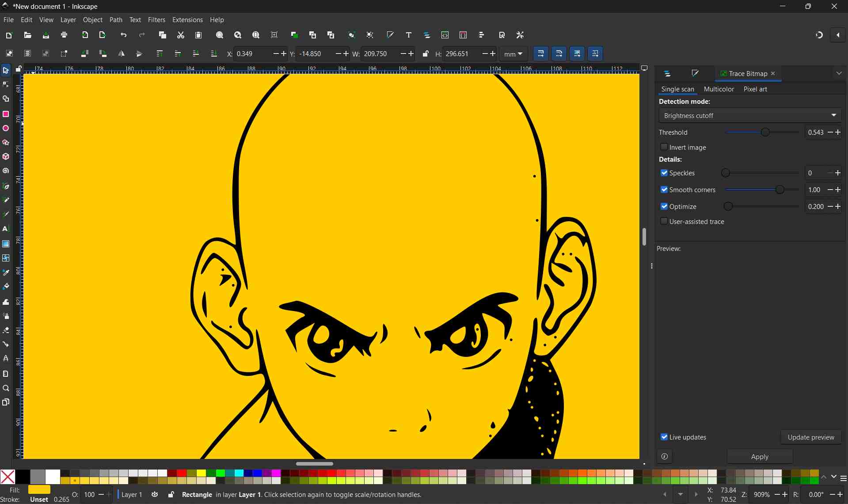The width and height of the screenshot is (848, 504).
Task: Collapse the Trace Bitmap panel chevron
Action: coord(839,73)
